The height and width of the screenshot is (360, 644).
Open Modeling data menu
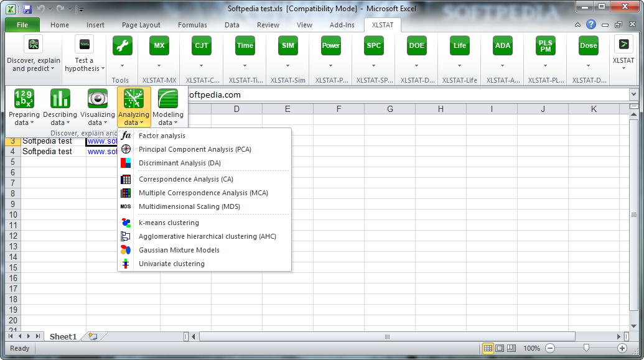tap(168, 107)
